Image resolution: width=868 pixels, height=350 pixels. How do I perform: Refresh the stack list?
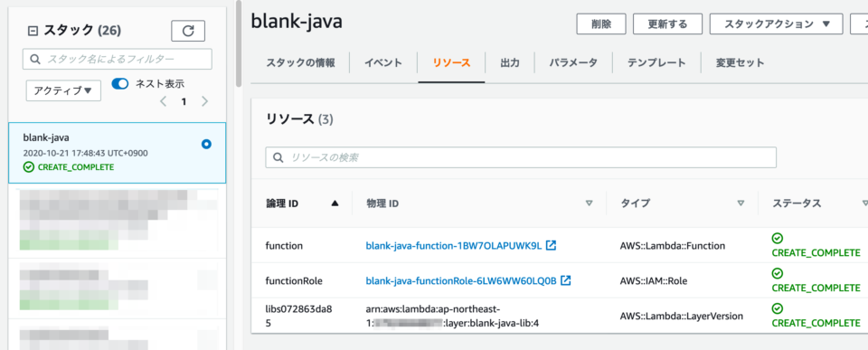tap(188, 31)
